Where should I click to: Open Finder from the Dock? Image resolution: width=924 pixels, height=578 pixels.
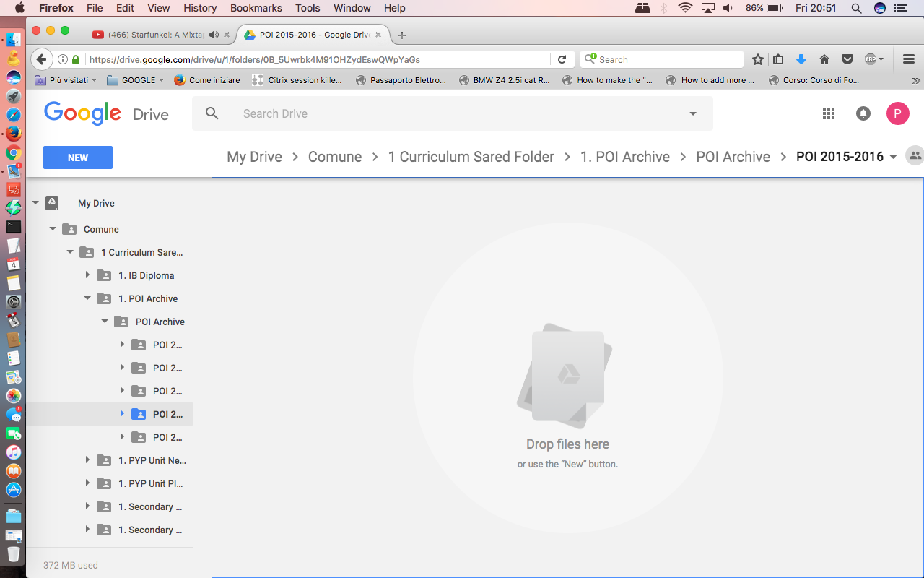[14, 40]
